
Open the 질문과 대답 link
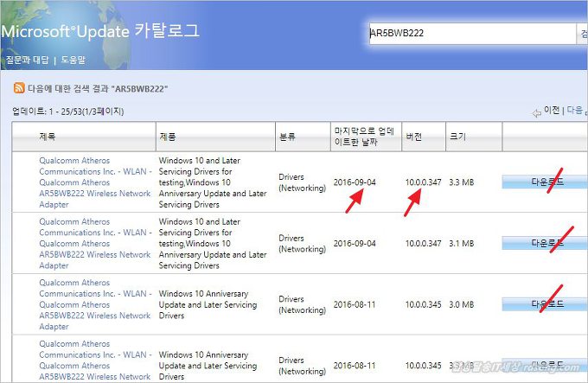[29, 60]
